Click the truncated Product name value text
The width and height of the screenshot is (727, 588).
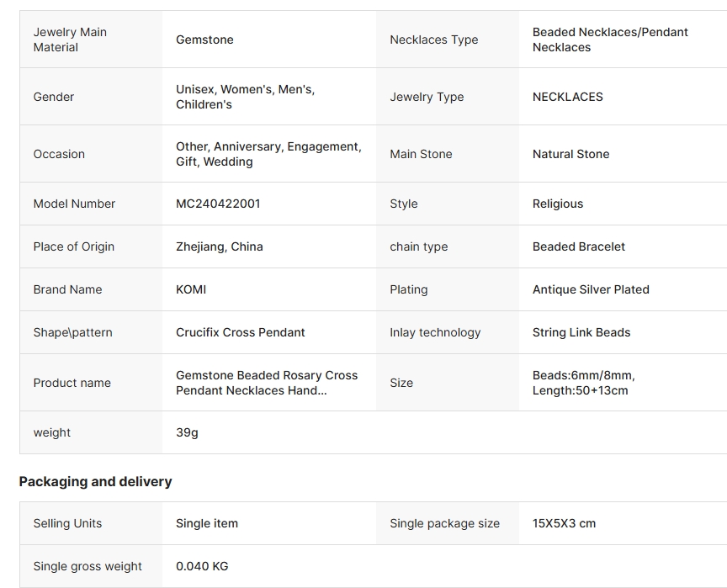[267, 383]
